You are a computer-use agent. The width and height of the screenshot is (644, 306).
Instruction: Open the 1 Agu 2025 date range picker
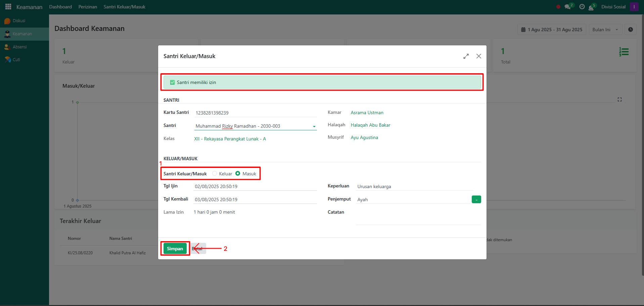pos(551,30)
